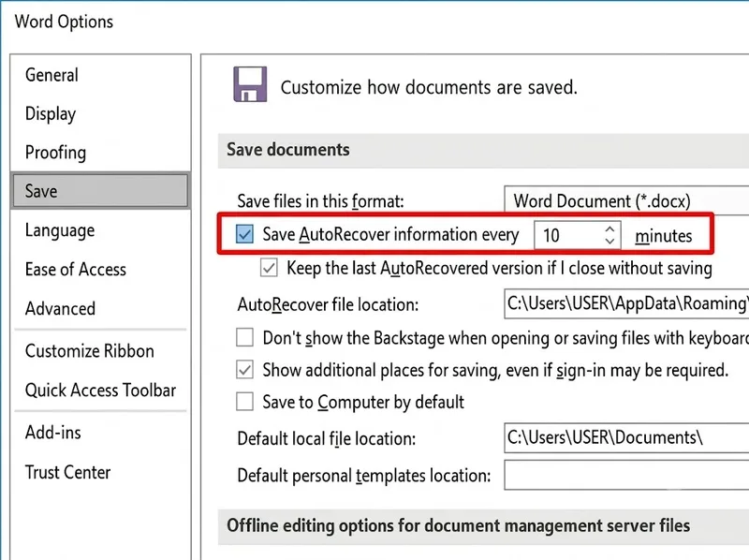Decrease AutoRecover minutes with down arrow
749x560 pixels.
pos(609,241)
